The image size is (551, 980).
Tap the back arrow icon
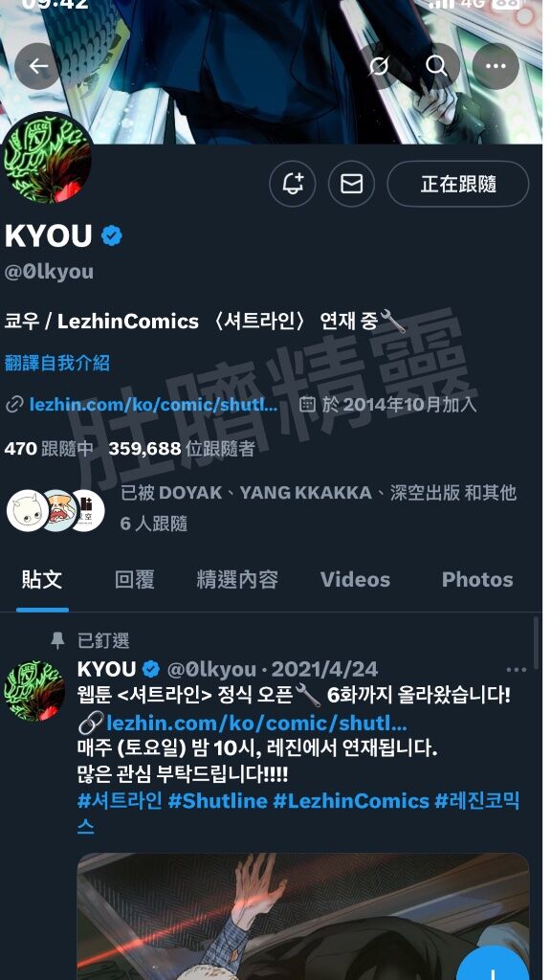[x=38, y=66]
